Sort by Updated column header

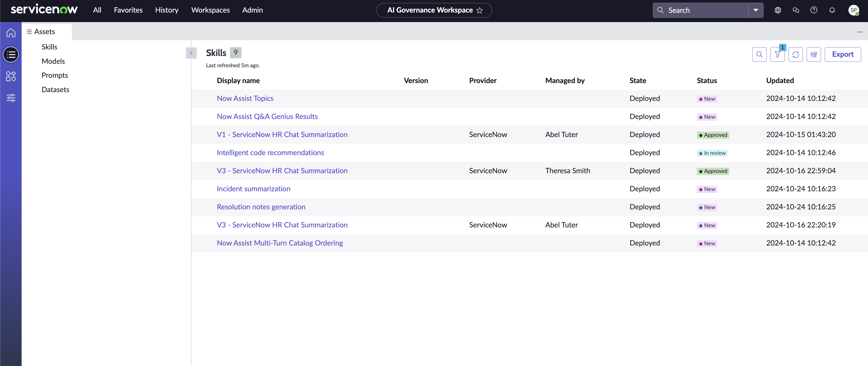pyautogui.click(x=780, y=81)
